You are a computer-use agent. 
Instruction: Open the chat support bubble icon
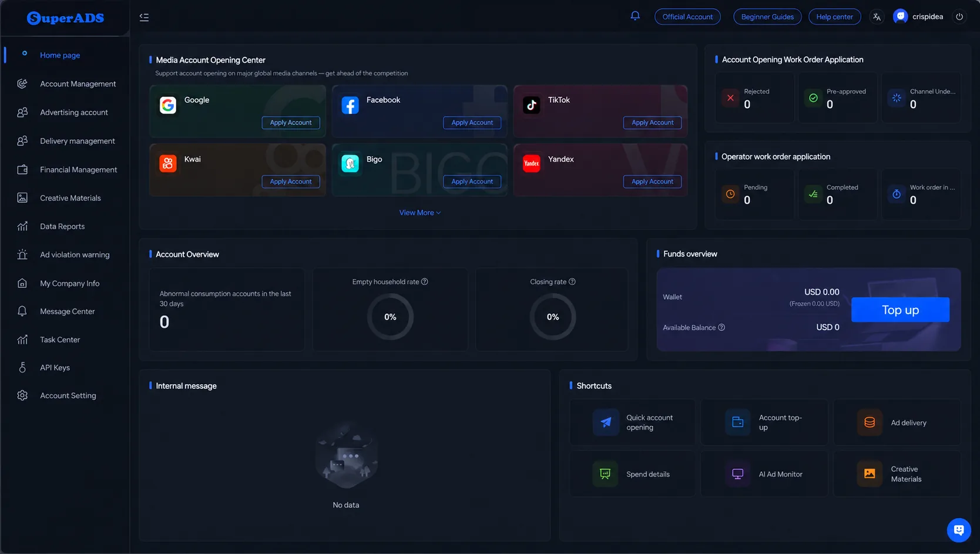[x=959, y=530]
